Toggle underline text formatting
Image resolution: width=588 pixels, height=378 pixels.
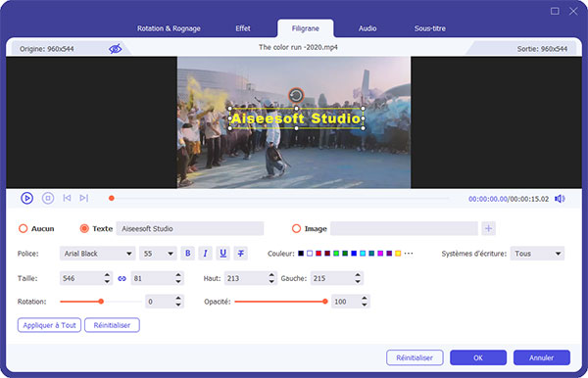click(222, 254)
